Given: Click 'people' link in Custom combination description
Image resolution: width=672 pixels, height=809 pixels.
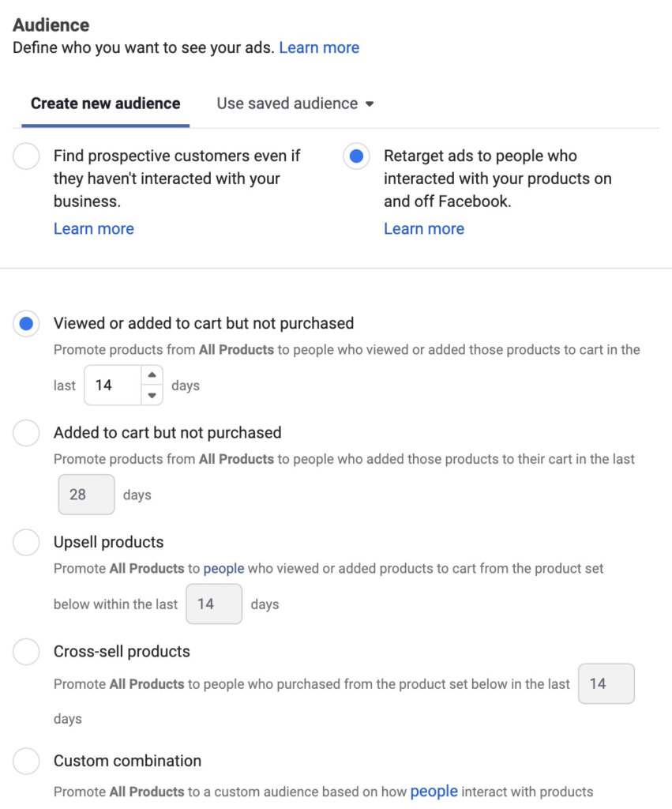Looking at the screenshot, I should 434,791.
